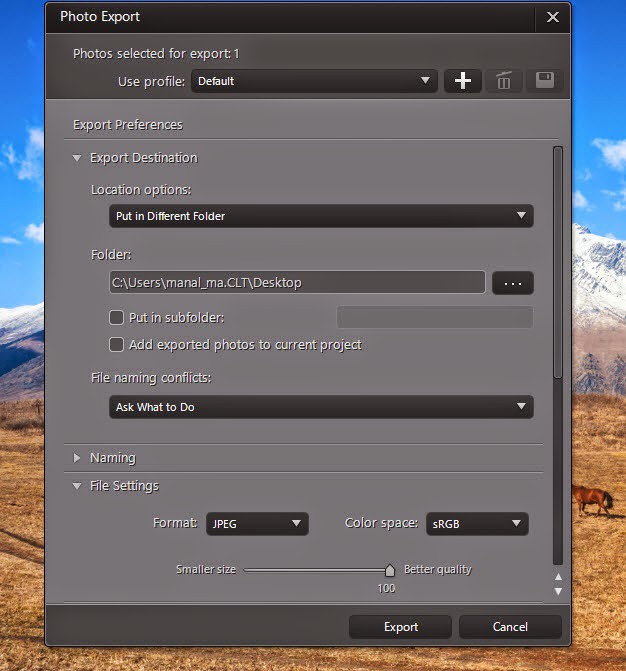This screenshot has height=671, width=626.
Task: Open the Use profile dropdown
Action: click(314, 81)
